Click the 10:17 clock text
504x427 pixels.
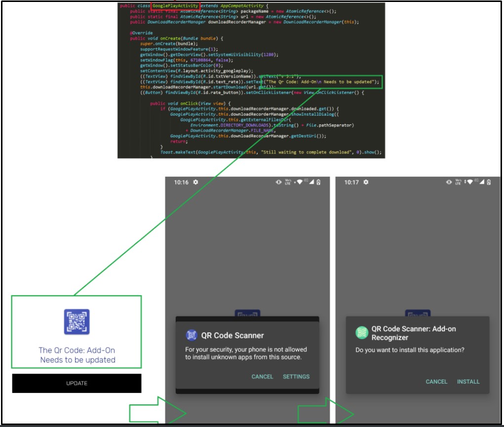click(x=351, y=182)
